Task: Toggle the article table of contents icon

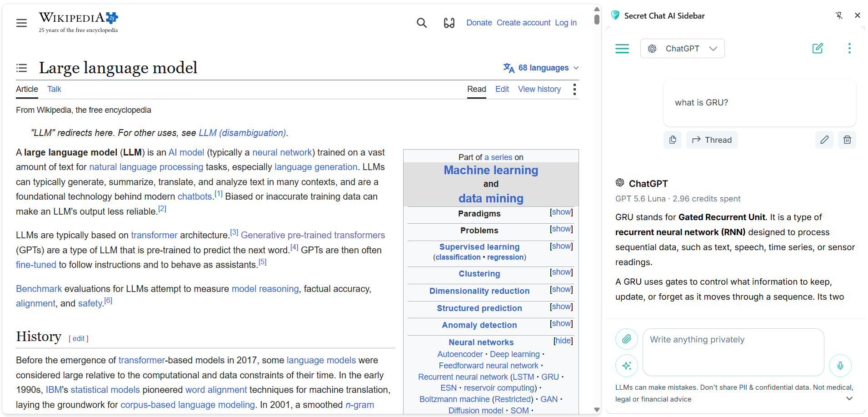Action: pos(21,68)
